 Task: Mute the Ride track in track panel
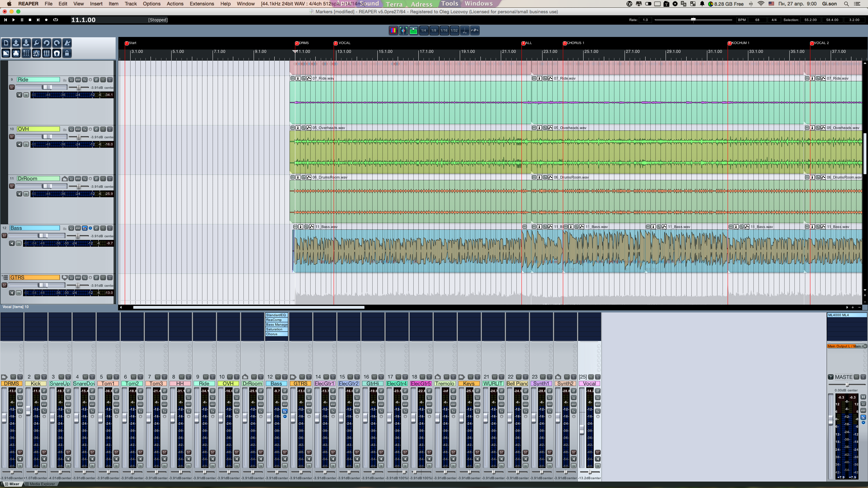tap(103, 80)
